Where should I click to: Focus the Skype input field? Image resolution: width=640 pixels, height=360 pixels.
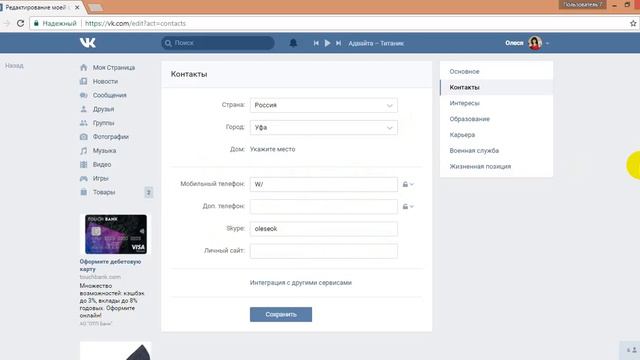coord(324,229)
